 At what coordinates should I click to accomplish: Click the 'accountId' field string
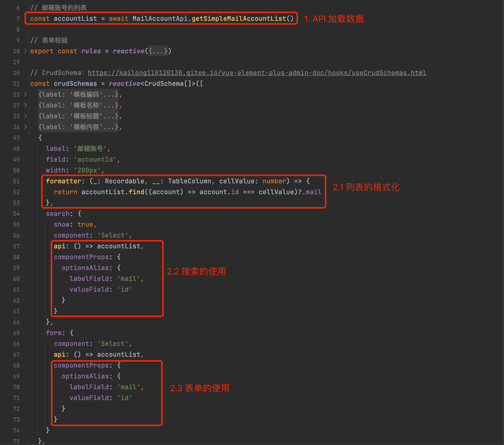point(97,160)
